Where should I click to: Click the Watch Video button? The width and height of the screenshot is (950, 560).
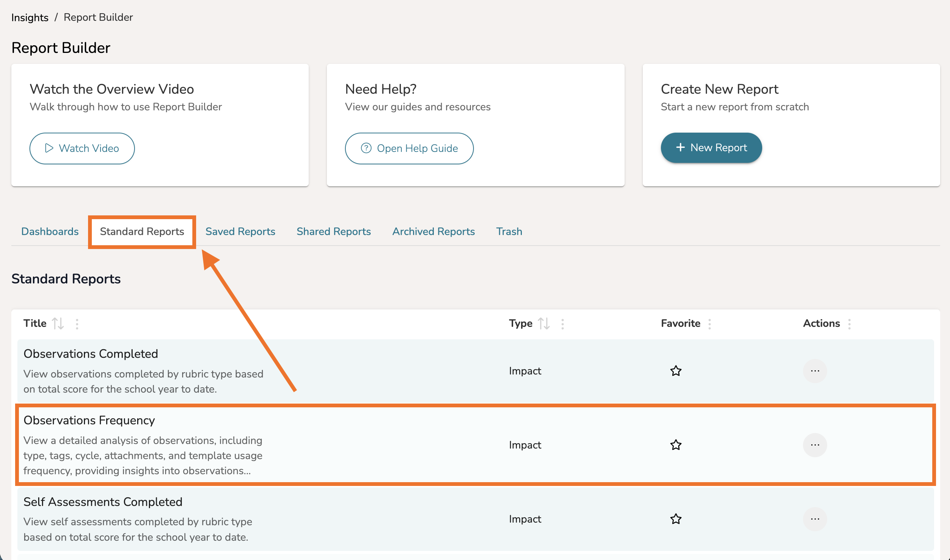(x=82, y=148)
